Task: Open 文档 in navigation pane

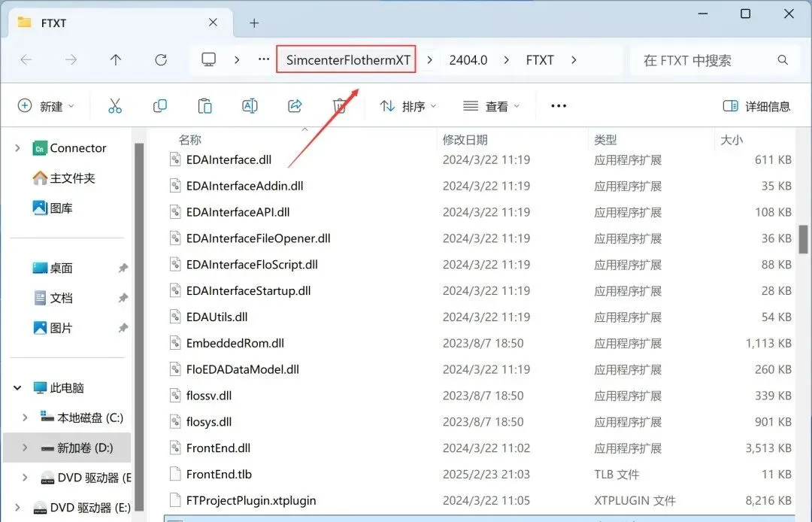Action: [53, 299]
